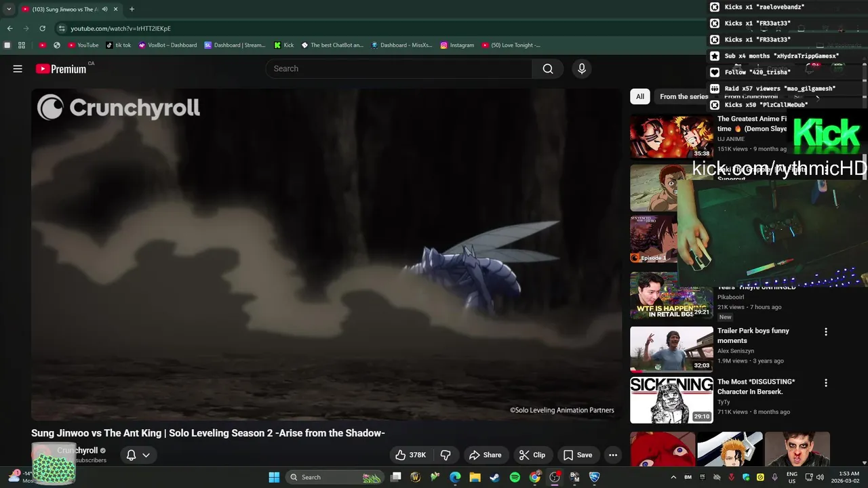The image size is (868, 488).
Task: Dislike the Sung Jinwoo video
Action: [x=446, y=455]
